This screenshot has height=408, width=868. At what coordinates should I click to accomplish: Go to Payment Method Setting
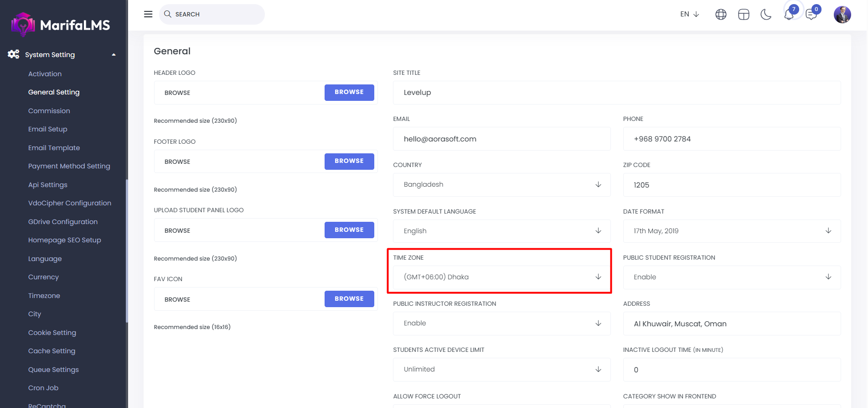tap(69, 166)
